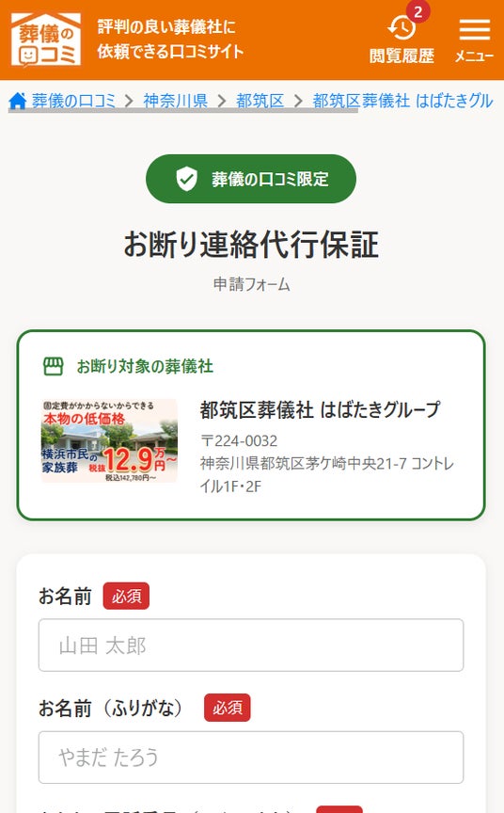Open 都筑区葬儀社 はばたきグル breadcrumb link
This screenshot has height=813, width=504.
click(x=402, y=101)
